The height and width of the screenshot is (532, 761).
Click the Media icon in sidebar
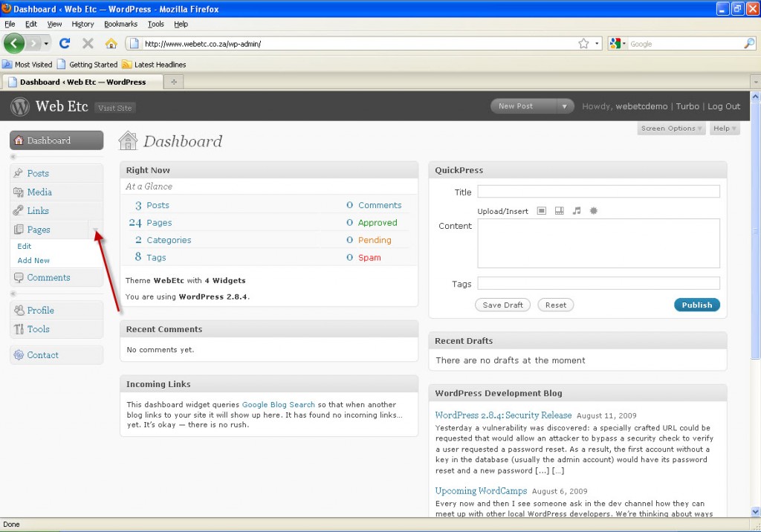click(x=19, y=192)
